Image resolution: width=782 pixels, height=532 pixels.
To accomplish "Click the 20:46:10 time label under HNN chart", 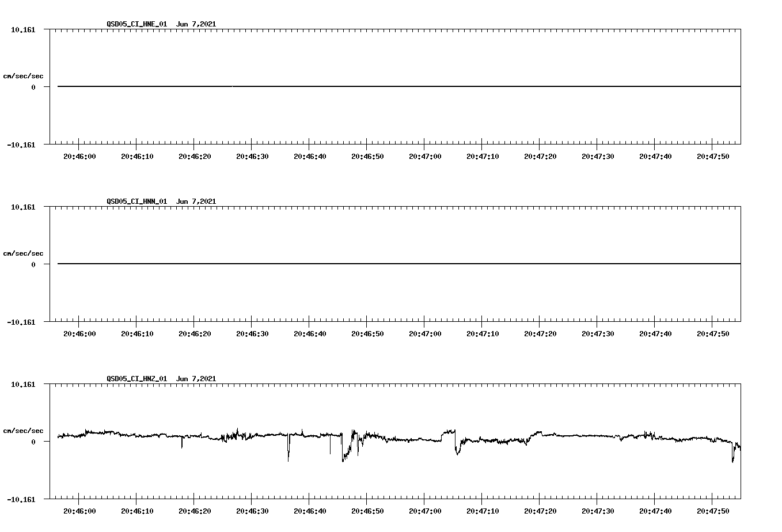I will click(137, 334).
